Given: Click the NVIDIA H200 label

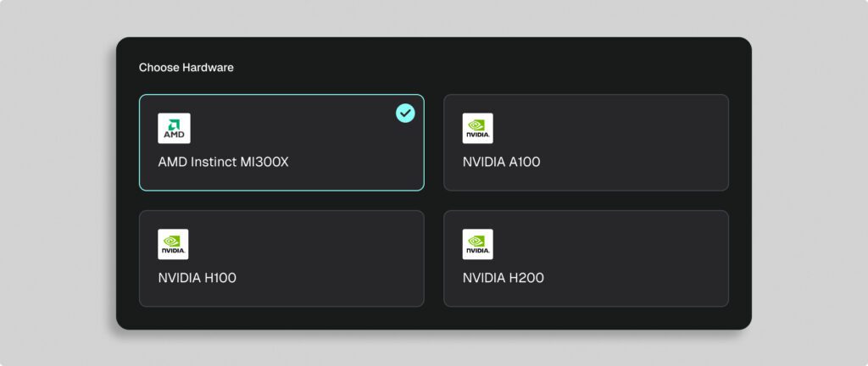Looking at the screenshot, I should (x=504, y=278).
